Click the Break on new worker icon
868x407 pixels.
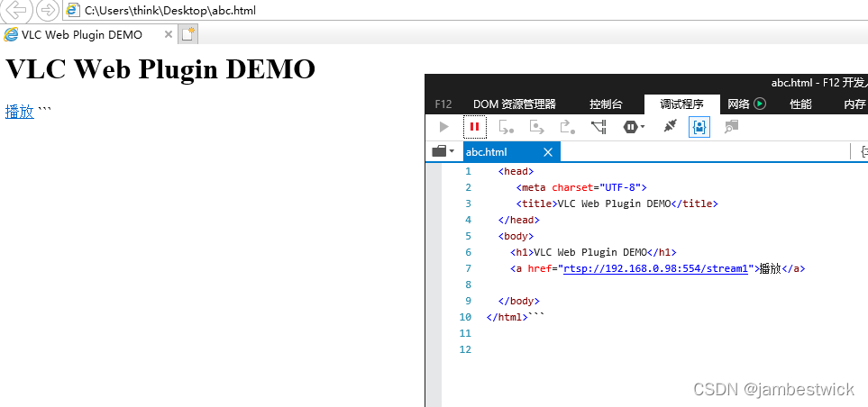(x=599, y=127)
